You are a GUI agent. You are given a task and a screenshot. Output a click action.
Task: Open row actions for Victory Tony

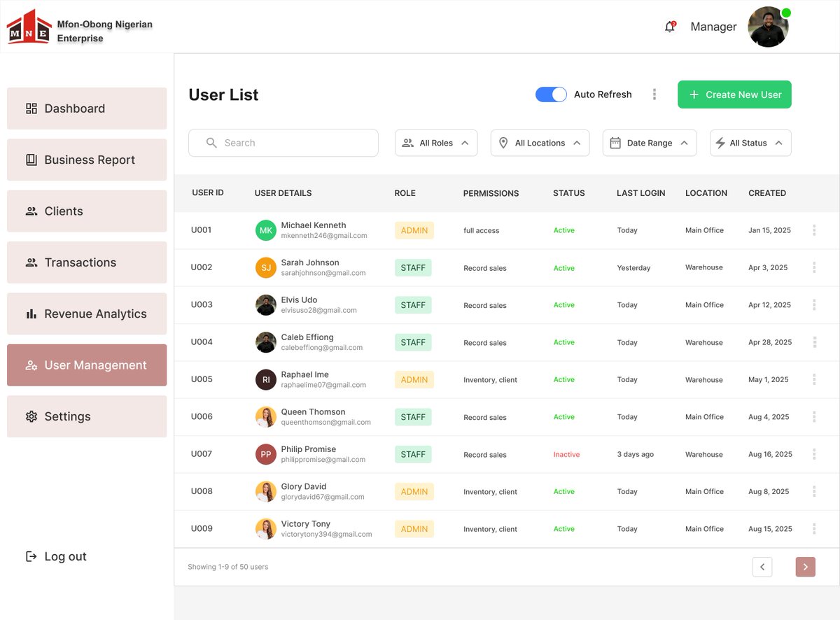814,528
